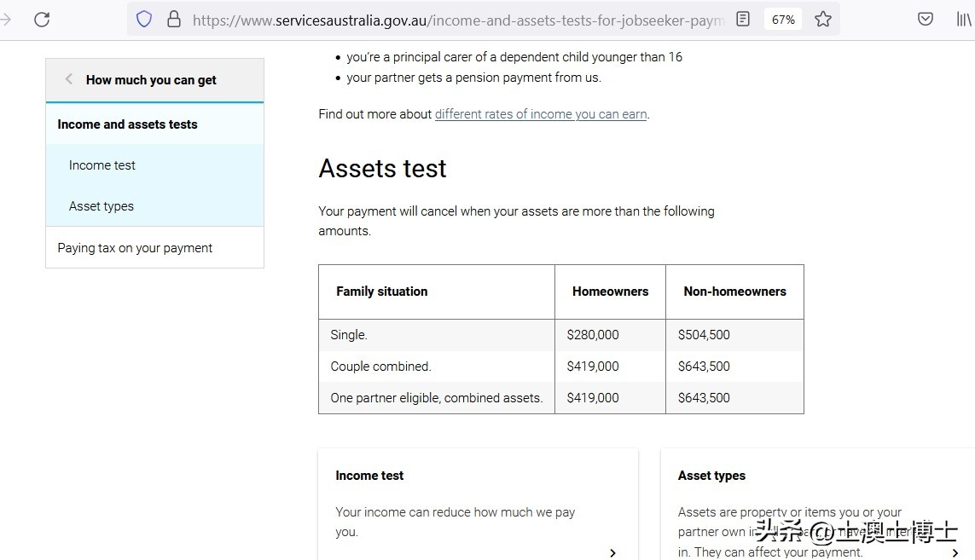Click the arrow on the Income test card
This screenshot has height=560, width=975.
pyautogui.click(x=612, y=552)
